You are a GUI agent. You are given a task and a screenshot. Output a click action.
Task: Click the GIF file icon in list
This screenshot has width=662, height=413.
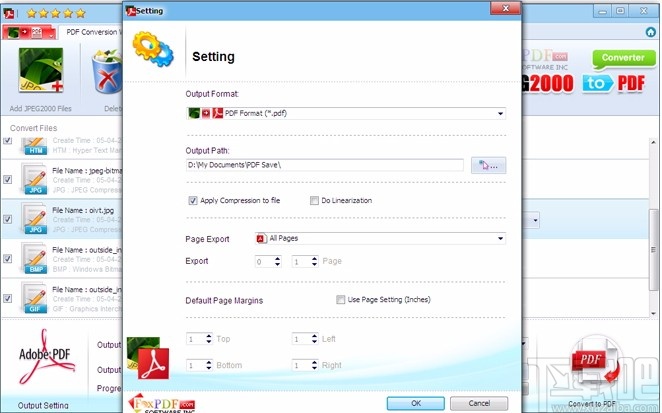pyautogui.click(x=34, y=298)
